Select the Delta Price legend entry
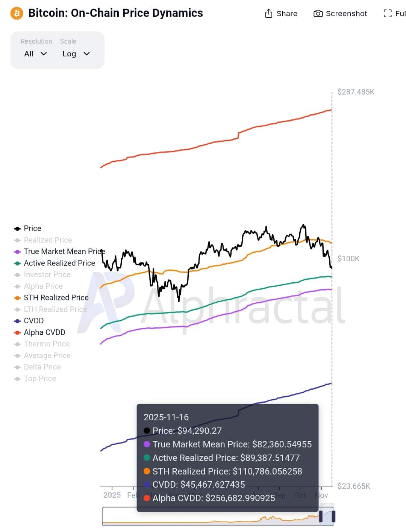The height and width of the screenshot is (532, 406). point(42,367)
